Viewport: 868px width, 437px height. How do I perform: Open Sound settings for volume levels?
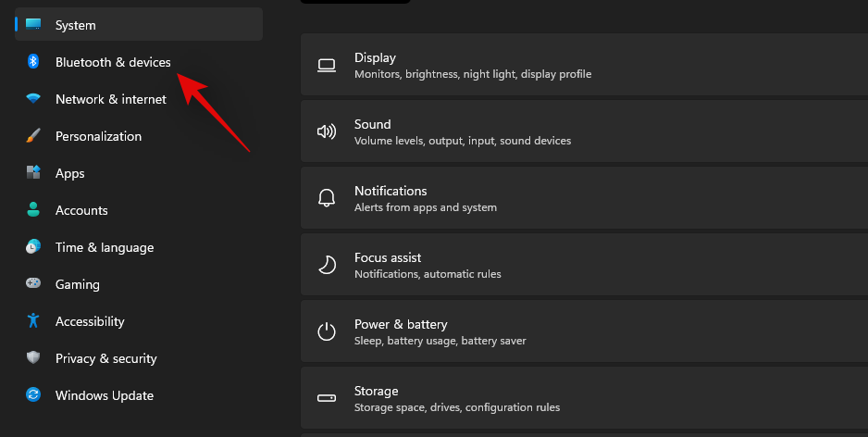pyautogui.click(x=583, y=131)
